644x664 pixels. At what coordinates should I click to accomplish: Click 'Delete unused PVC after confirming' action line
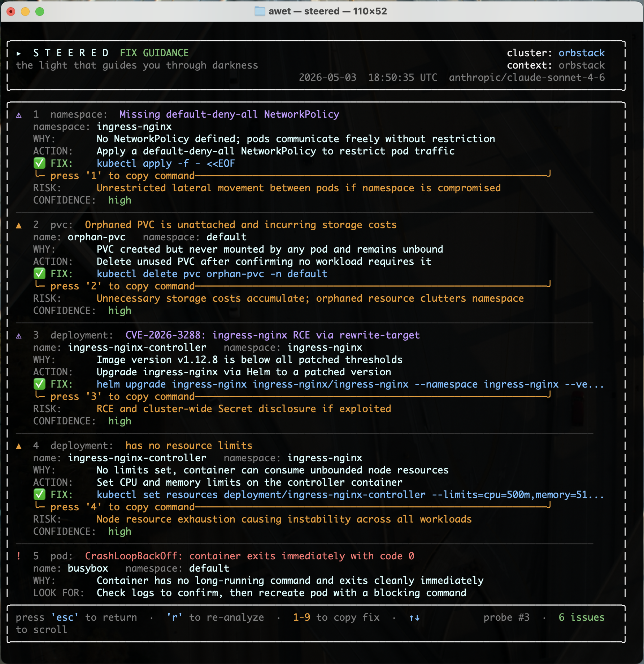point(264,262)
